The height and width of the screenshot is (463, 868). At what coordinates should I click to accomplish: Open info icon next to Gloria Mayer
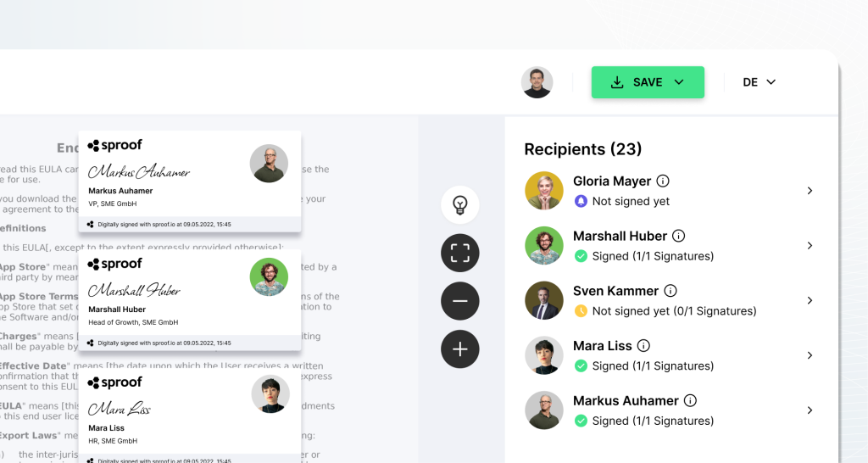coord(664,181)
